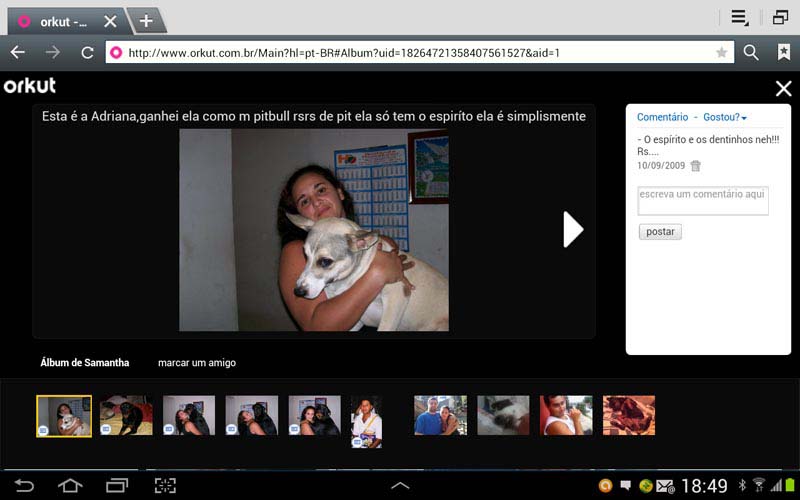Click the orkut logo
800x500 pixels.
click(30, 86)
